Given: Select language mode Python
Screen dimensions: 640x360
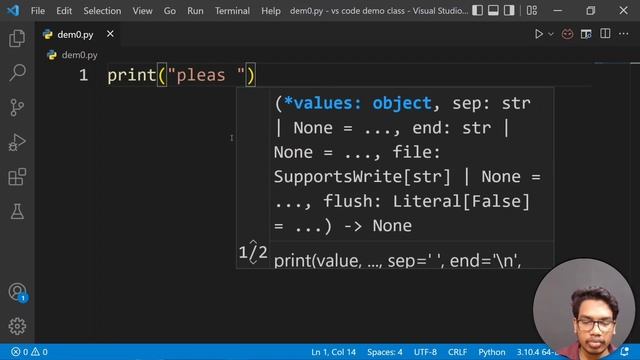Looking at the screenshot, I should [492, 352].
